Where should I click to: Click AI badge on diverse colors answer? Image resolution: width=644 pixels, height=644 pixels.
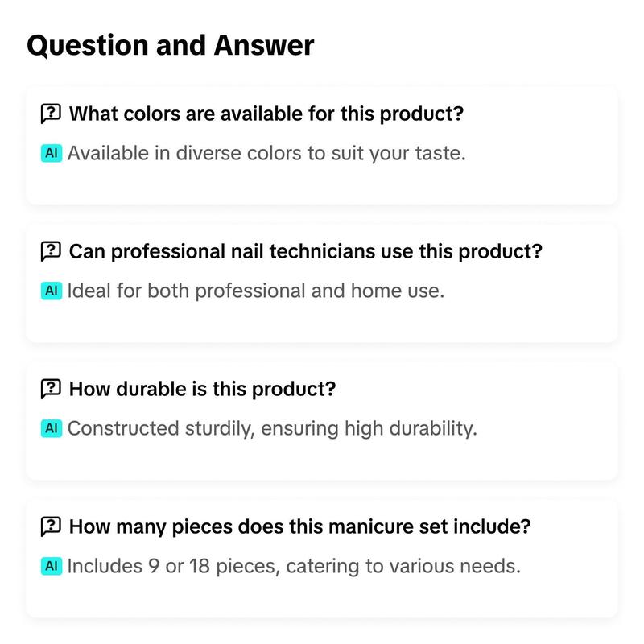click(x=52, y=153)
